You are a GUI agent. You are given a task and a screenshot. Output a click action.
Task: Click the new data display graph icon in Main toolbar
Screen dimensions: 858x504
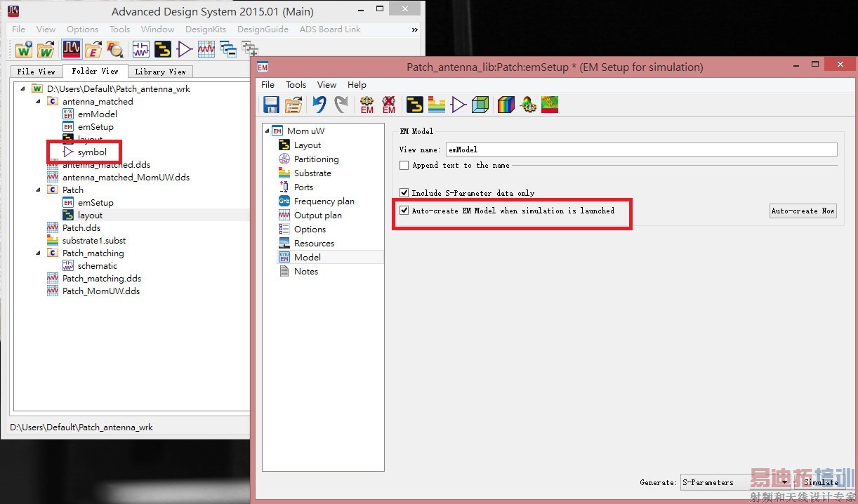tap(206, 49)
